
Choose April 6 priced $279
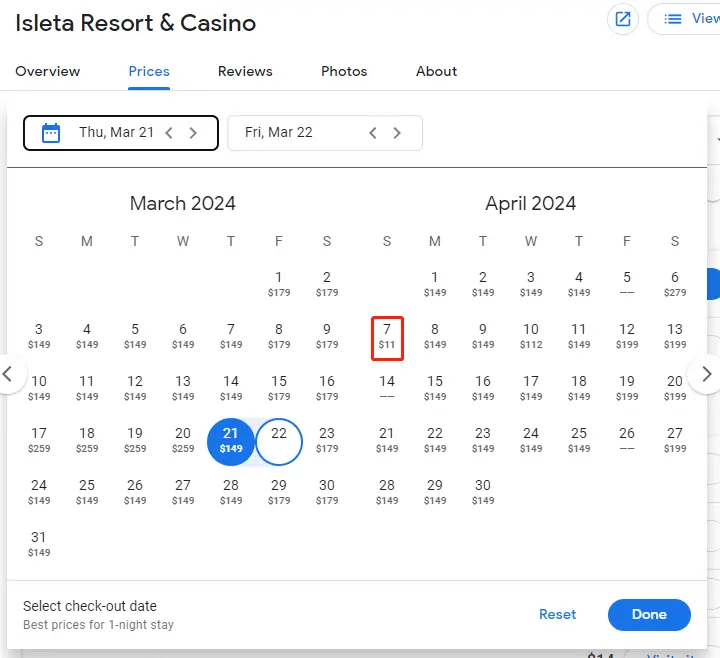coord(675,284)
